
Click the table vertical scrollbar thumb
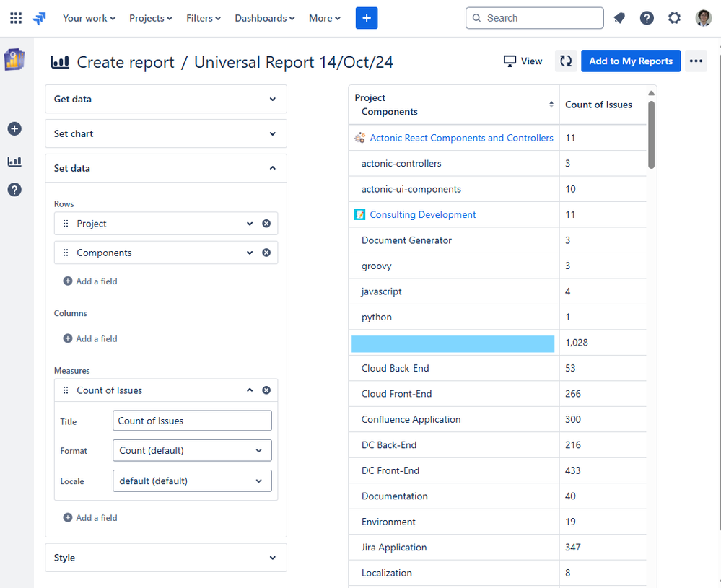[x=651, y=135]
